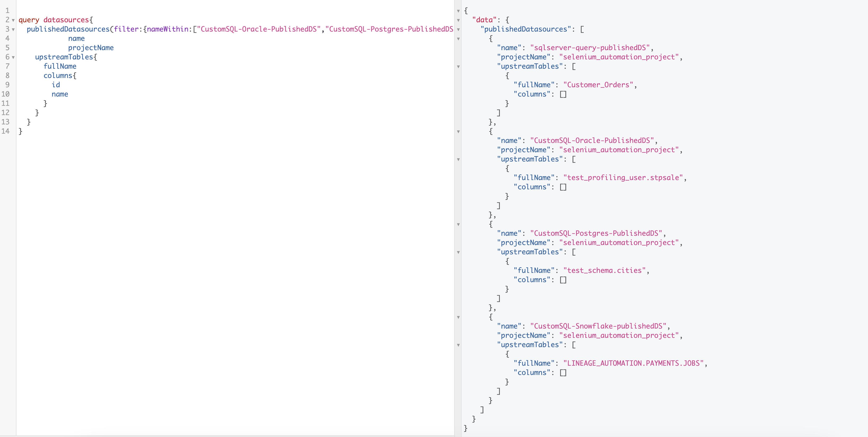The width and height of the screenshot is (868, 437).
Task: Fold the root opening brace in the result pane
Action: [458, 11]
